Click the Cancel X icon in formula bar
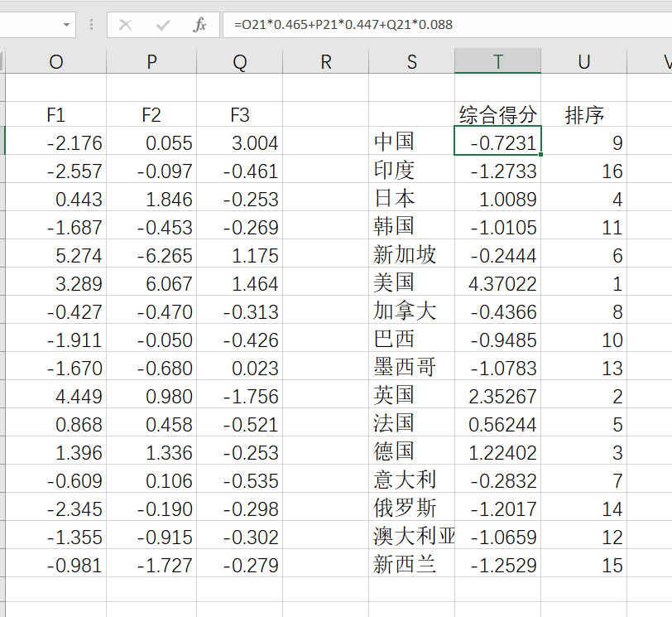The image size is (672, 617). [126, 25]
